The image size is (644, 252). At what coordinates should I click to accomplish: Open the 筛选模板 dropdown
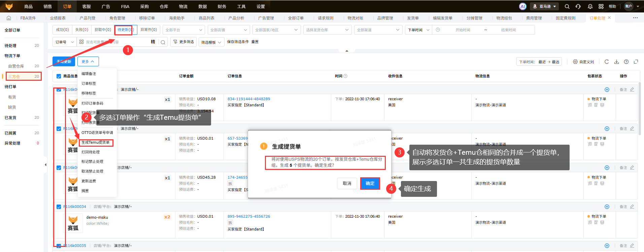(x=211, y=42)
